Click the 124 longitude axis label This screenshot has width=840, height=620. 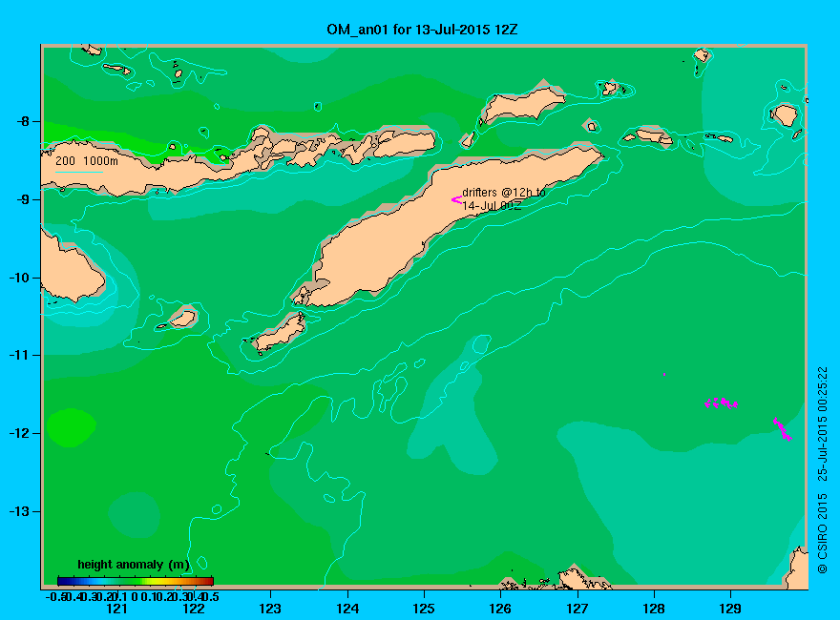click(347, 609)
